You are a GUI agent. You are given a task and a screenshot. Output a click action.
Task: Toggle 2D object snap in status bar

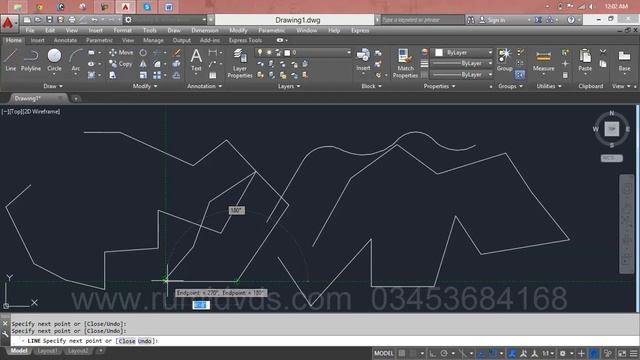tap(493, 353)
